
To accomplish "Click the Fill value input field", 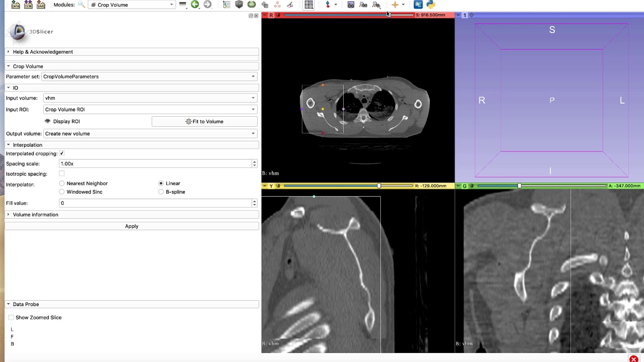I will pos(155,203).
